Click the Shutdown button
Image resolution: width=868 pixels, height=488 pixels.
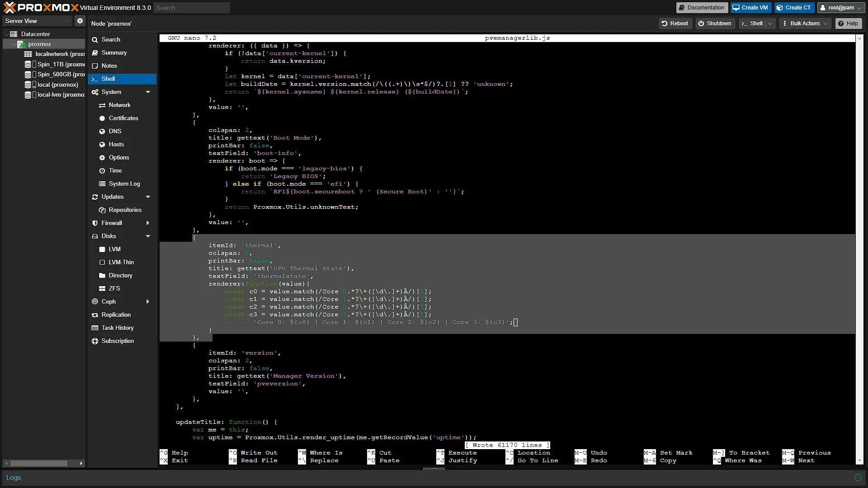pos(715,23)
